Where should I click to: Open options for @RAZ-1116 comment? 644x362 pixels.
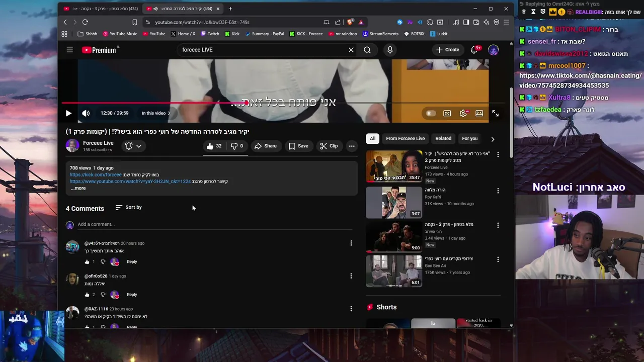click(351, 309)
